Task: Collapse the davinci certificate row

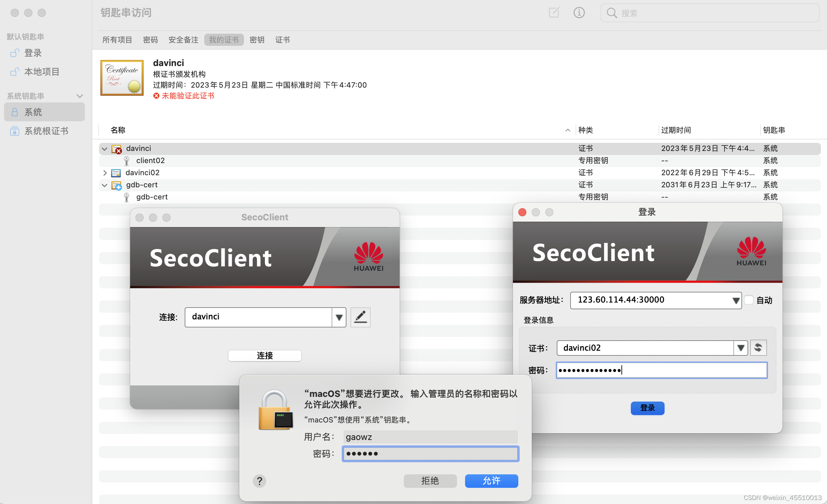Action: pyautogui.click(x=104, y=149)
